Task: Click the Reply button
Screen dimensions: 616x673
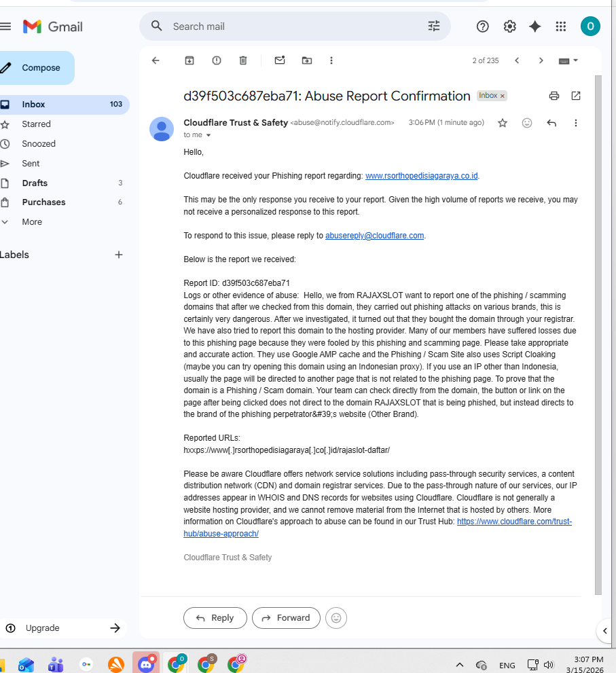Action: click(x=215, y=617)
